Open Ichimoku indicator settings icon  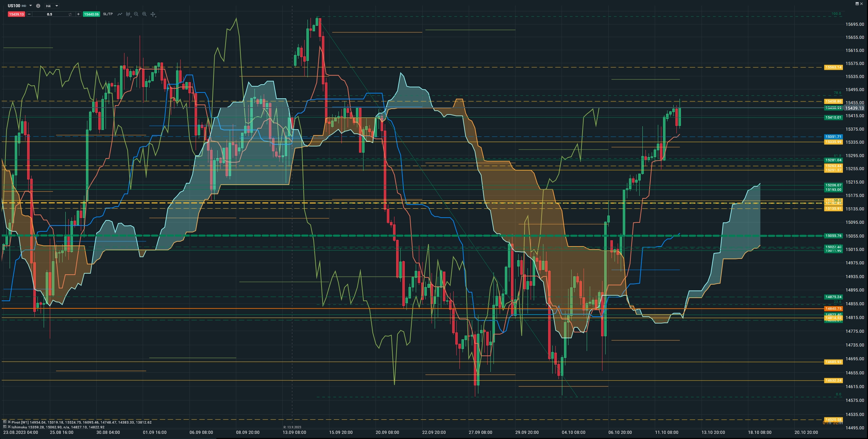click(5, 427)
